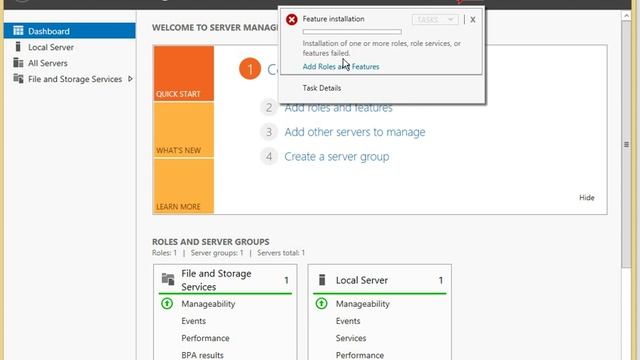Expand the File and Storage Services arrow
The image size is (640, 360).
[130, 79]
